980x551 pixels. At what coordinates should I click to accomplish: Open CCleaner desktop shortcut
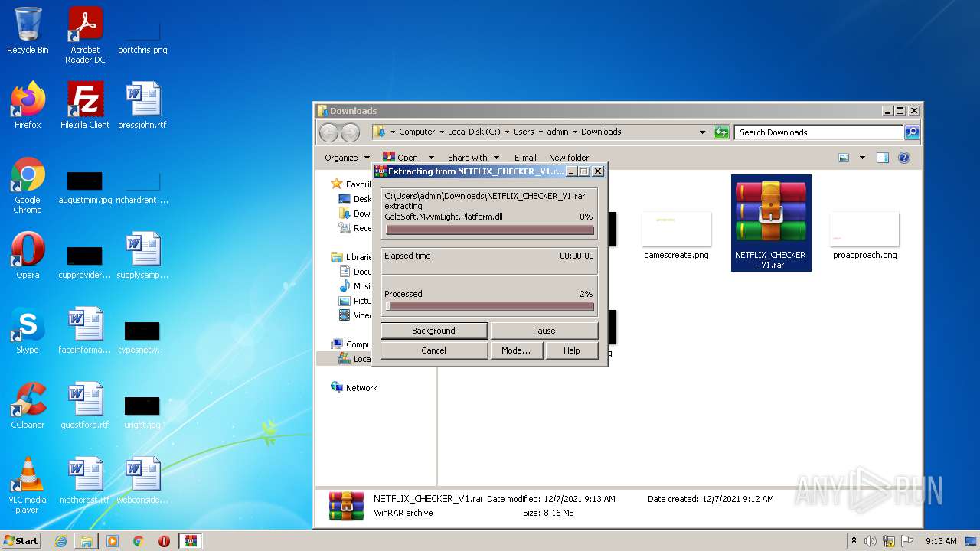[28, 406]
